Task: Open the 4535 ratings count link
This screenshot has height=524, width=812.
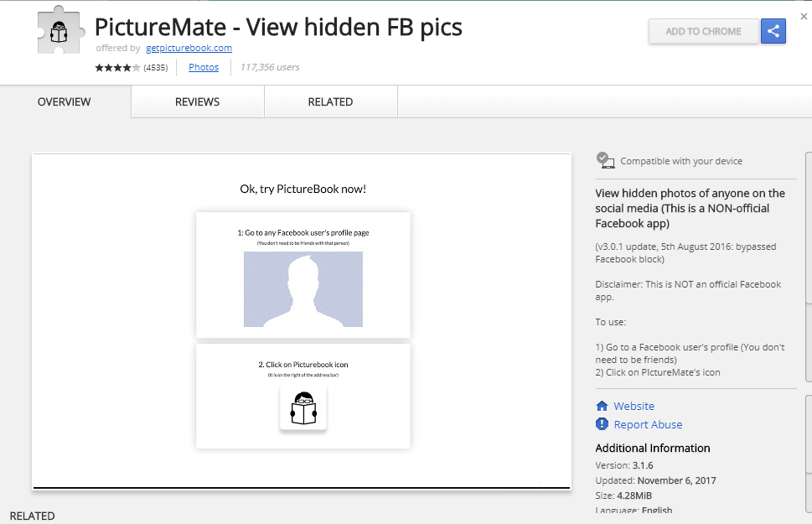Action: tap(156, 67)
